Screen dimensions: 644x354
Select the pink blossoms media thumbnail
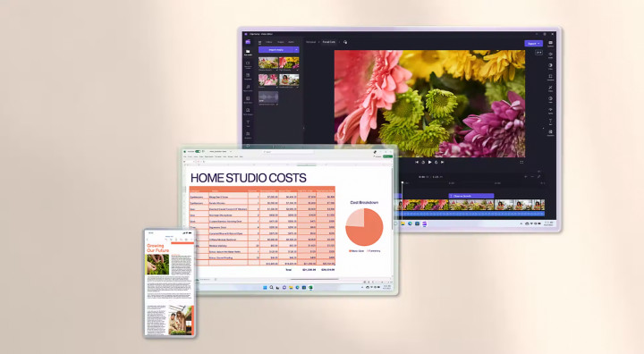coord(268,80)
